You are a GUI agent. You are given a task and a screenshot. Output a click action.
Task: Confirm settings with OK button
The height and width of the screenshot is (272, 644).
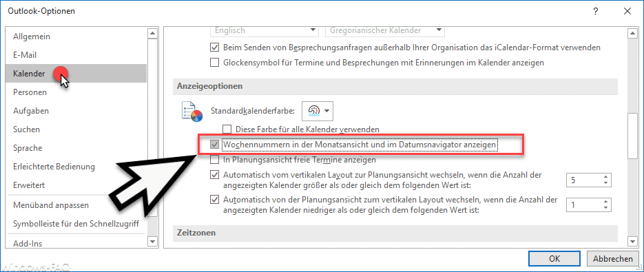coord(554,259)
